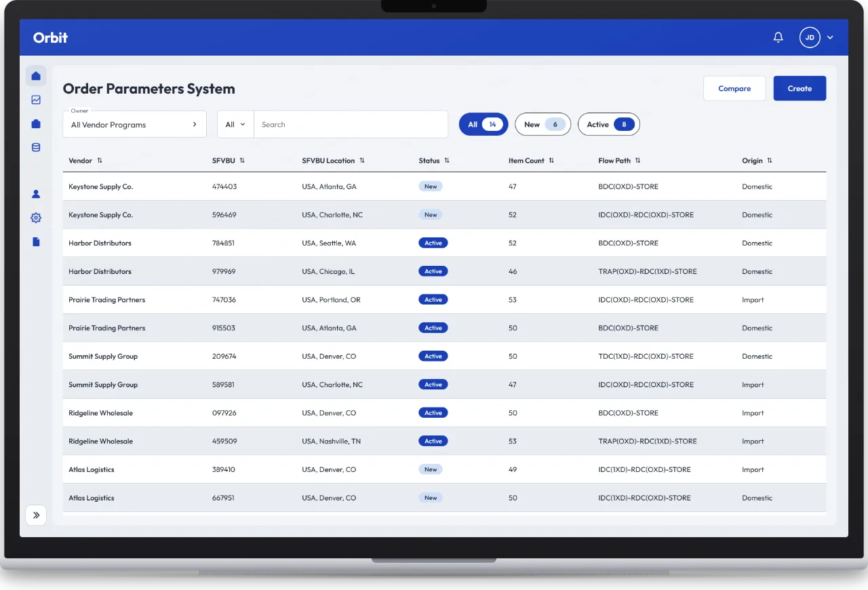Open the All search-scope dropdown

point(236,125)
